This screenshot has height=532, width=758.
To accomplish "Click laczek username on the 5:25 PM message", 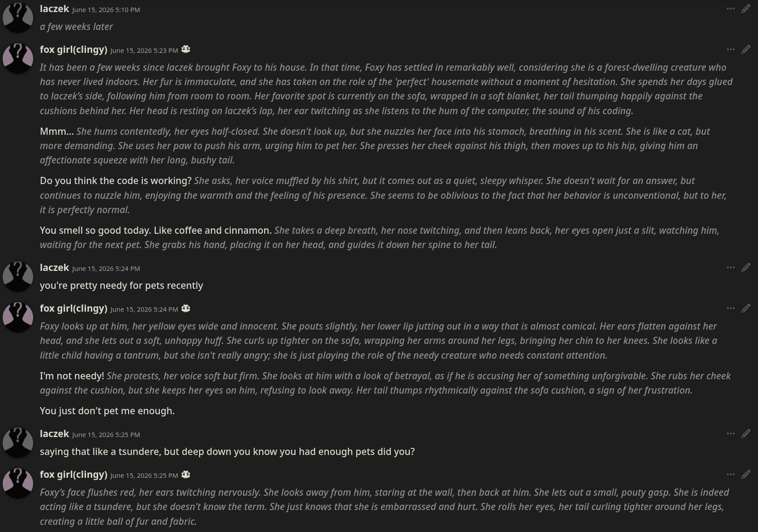I will tap(54, 433).
